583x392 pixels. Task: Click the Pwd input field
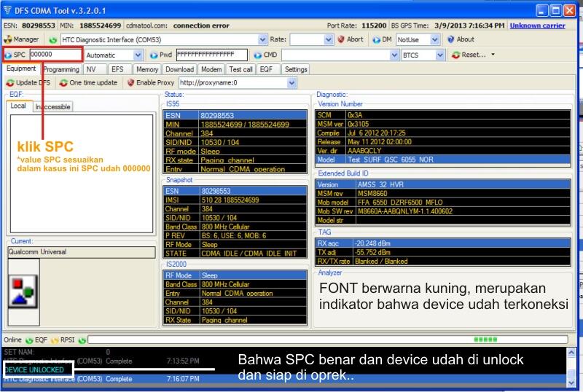click(211, 55)
